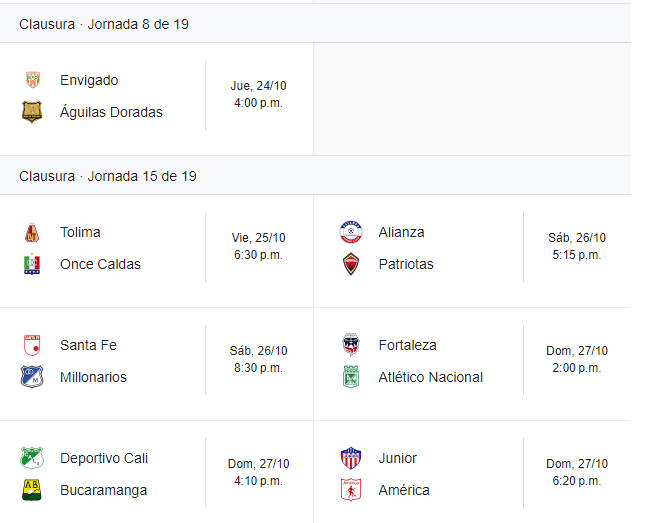Select the Jornada 8 de 19 header
Viewport: 649px width, 523px height.
point(103,24)
